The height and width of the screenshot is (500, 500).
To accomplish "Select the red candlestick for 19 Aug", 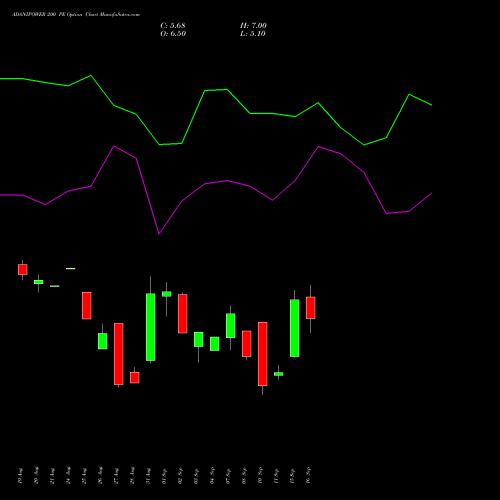I will (x=23, y=270).
